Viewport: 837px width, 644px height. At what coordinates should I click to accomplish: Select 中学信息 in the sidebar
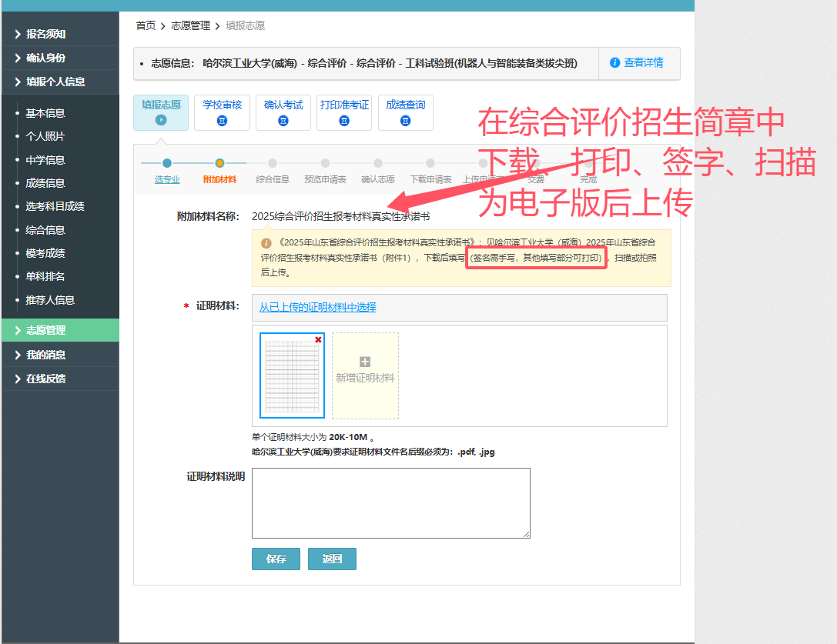pos(45,160)
